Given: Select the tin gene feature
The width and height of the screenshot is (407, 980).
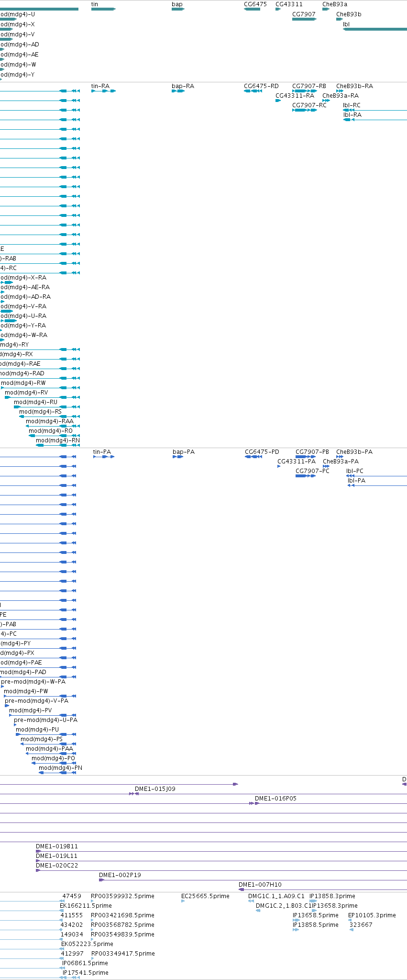Looking at the screenshot, I should pyautogui.click(x=103, y=9).
